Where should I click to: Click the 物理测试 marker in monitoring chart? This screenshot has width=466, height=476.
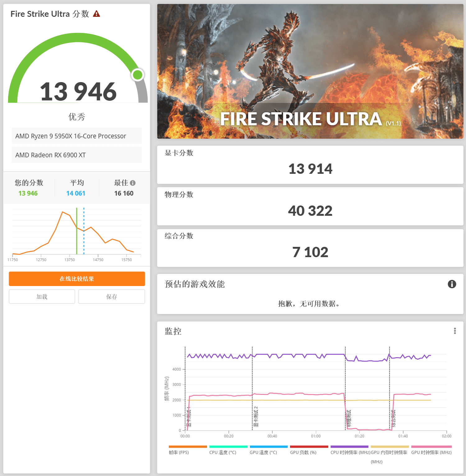[x=349, y=418]
